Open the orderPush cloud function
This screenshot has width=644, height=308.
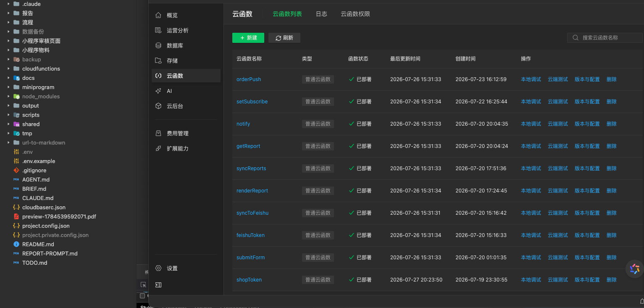249,79
